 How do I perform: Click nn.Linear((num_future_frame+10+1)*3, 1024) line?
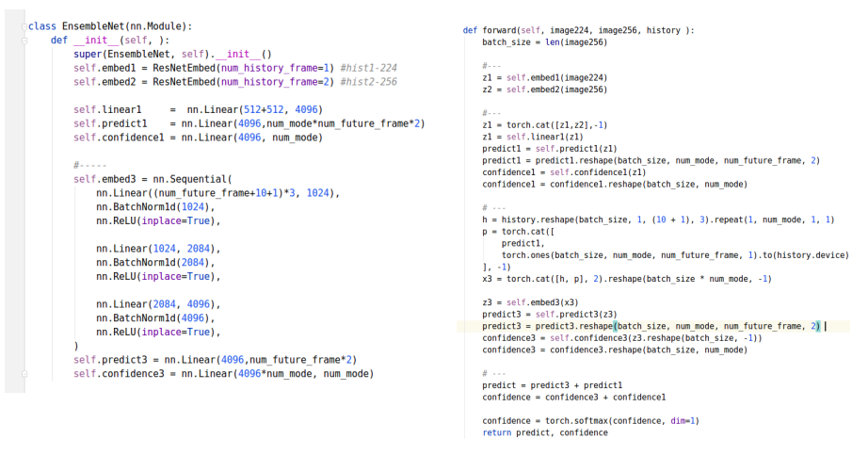pyautogui.click(x=218, y=193)
